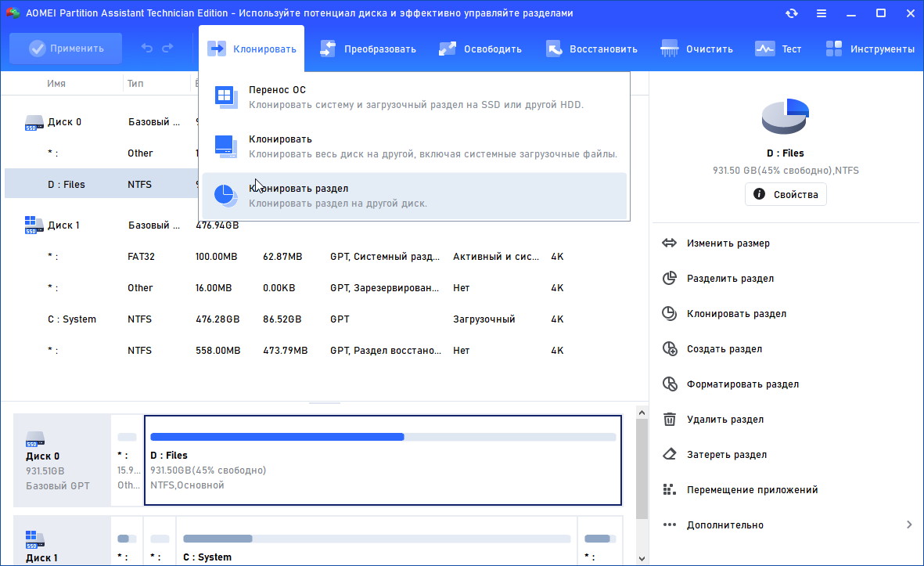The width and height of the screenshot is (924, 566).
Task: Click the Применить apply button
Action: click(x=66, y=49)
